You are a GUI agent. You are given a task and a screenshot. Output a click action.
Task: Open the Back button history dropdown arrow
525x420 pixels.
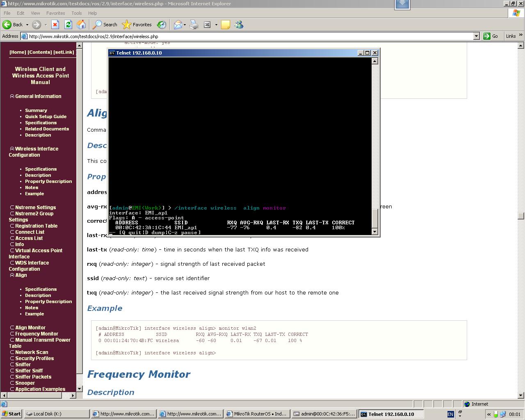pos(27,25)
